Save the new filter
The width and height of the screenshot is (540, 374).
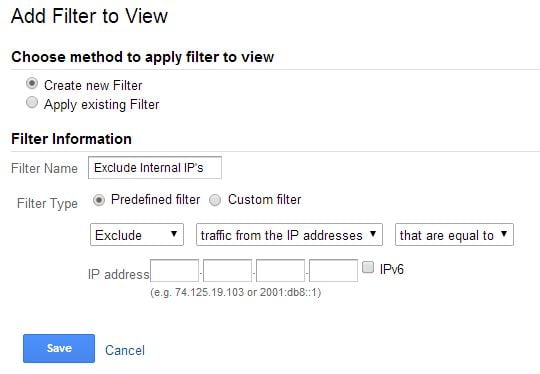click(59, 348)
